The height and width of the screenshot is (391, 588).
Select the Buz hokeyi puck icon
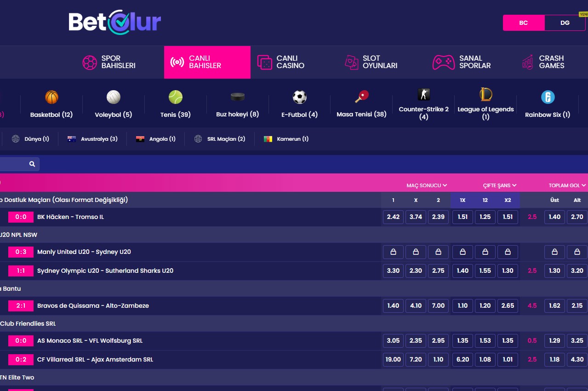(238, 97)
